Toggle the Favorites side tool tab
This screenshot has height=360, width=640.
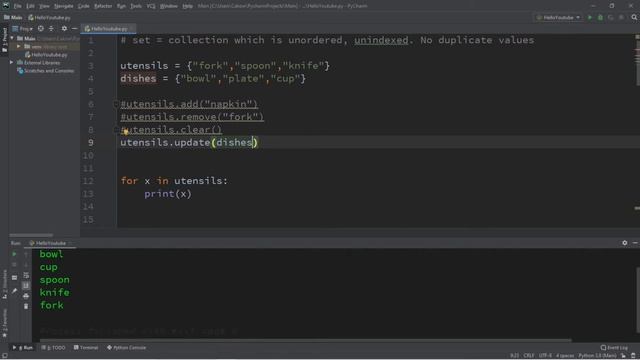[4, 322]
